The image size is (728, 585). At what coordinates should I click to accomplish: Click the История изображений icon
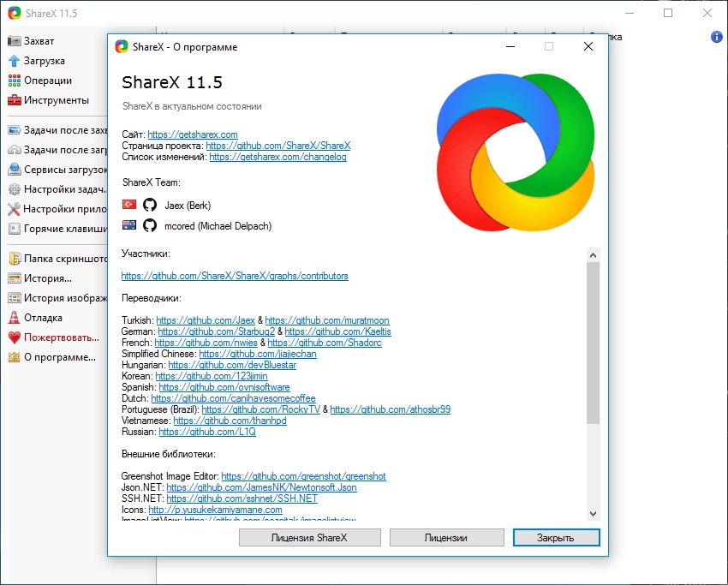click(x=15, y=297)
